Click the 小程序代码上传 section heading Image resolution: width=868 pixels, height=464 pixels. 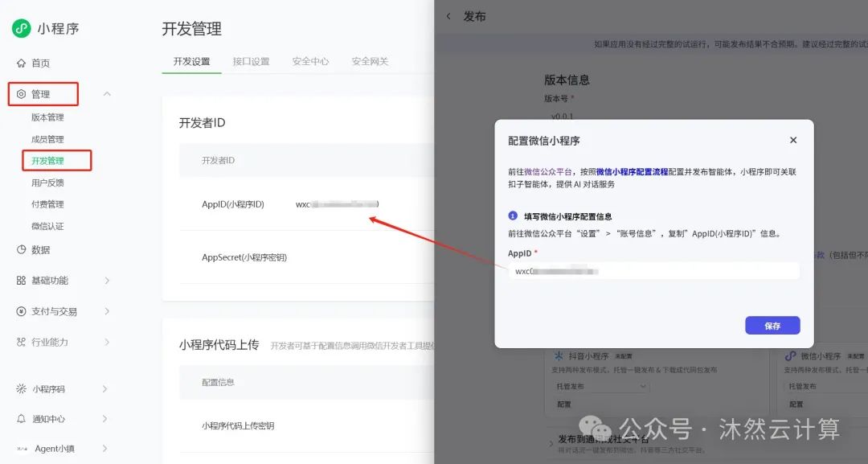coord(219,345)
